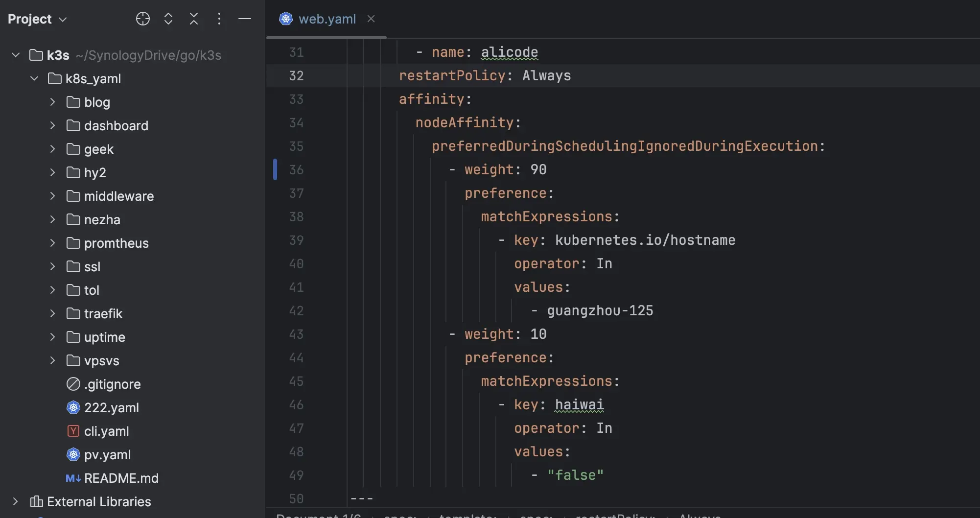Click the 'restartPolicy' key on line 32
980x518 pixels.
click(452, 75)
